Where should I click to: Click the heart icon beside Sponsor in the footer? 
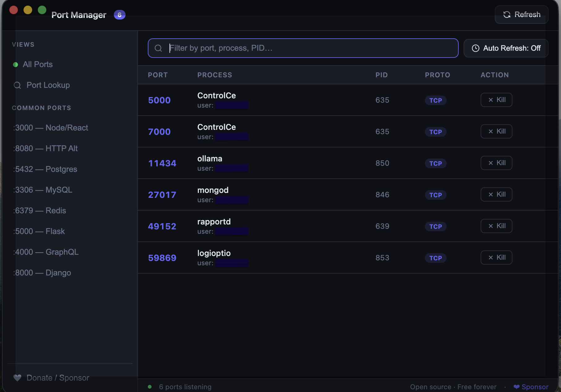pyautogui.click(x=516, y=386)
